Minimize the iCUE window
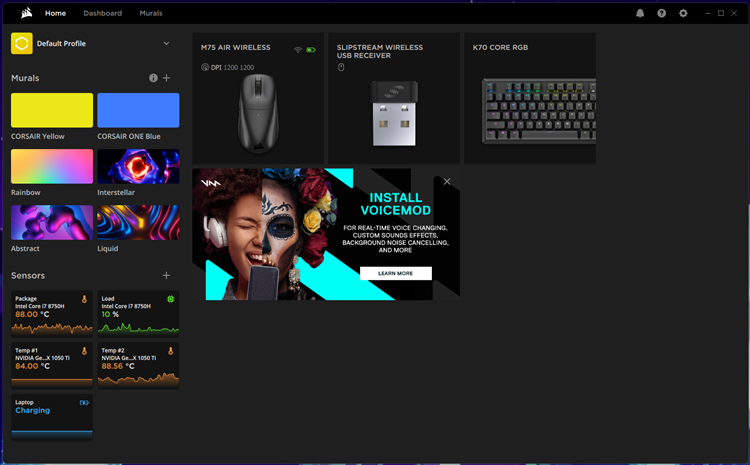 (x=708, y=13)
